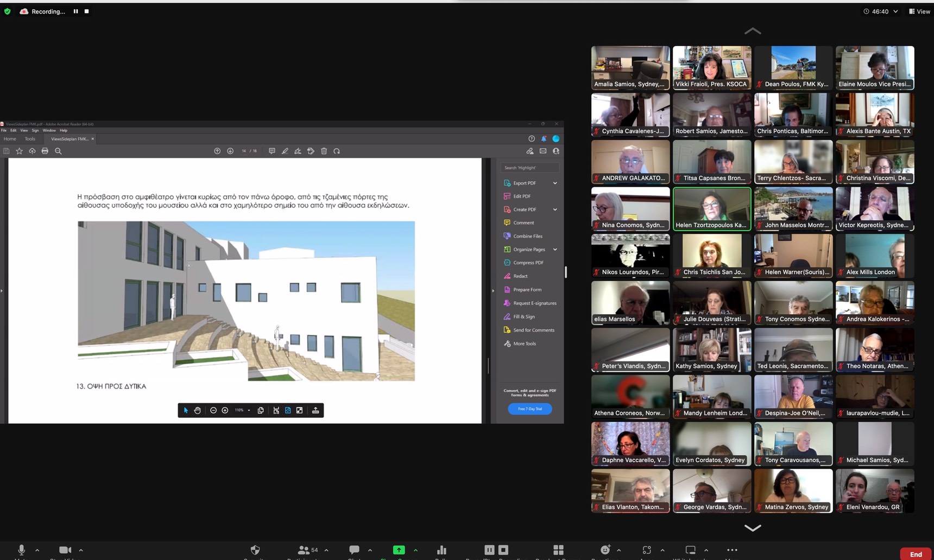Click the page number field showing 14
934x560 pixels.
244,151
